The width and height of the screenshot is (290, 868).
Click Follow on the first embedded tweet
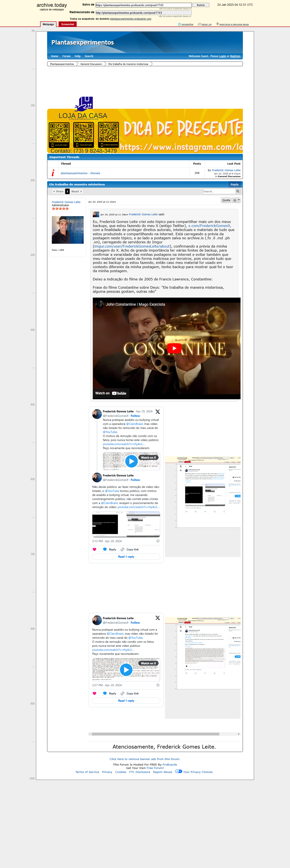(135, 416)
